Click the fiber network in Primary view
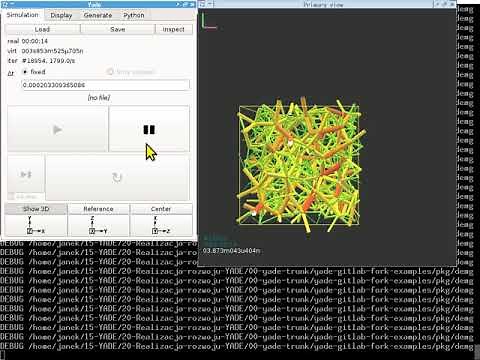 (x=300, y=165)
